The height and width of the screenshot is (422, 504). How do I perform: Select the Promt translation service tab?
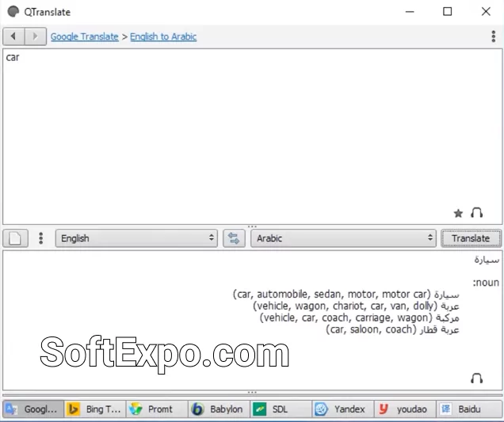click(x=156, y=409)
